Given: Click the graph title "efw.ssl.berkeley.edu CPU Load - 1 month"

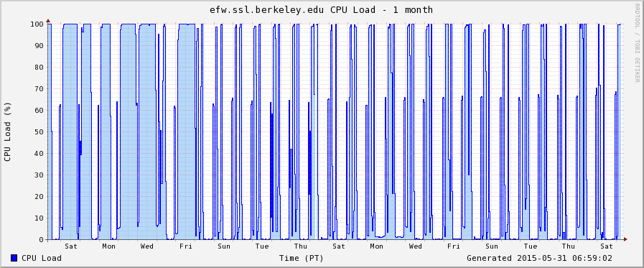Looking at the screenshot, I should pos(321,9).
